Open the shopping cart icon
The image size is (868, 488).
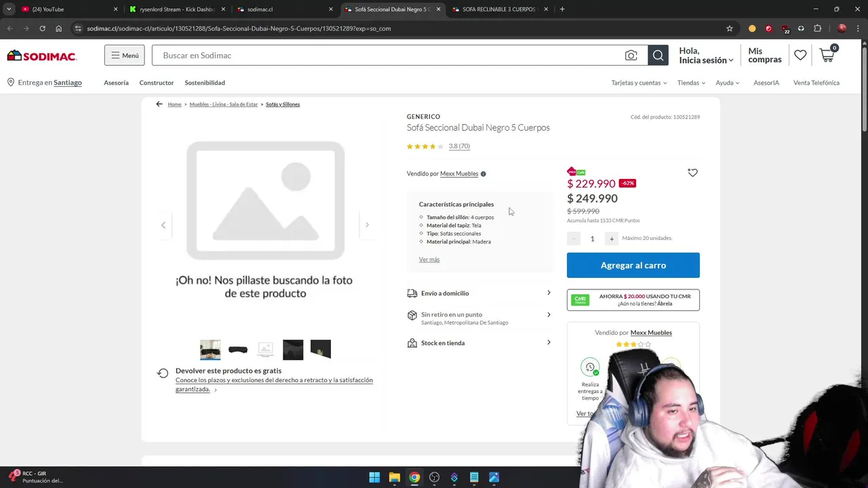pyautogui.click(x=828, y=54)
